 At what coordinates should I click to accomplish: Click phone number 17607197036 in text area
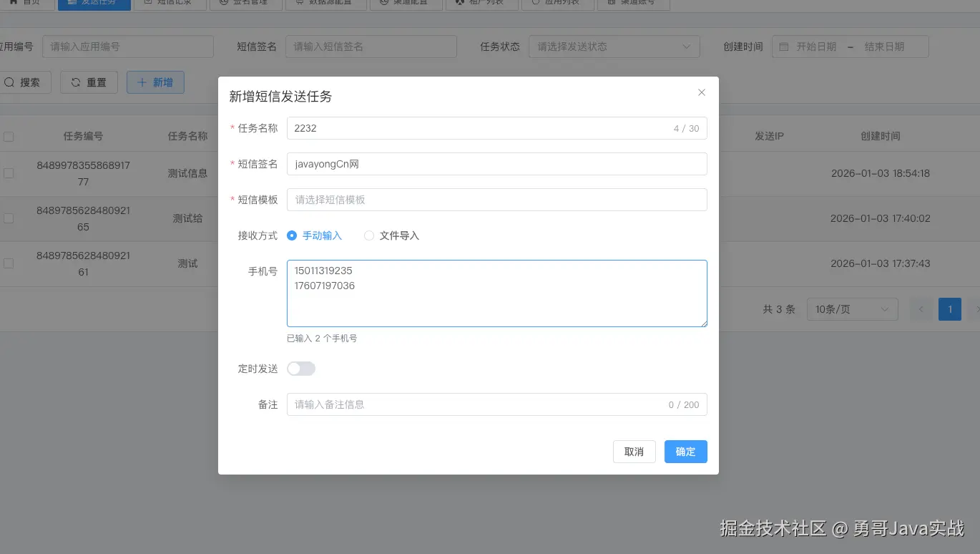point(325,286)
